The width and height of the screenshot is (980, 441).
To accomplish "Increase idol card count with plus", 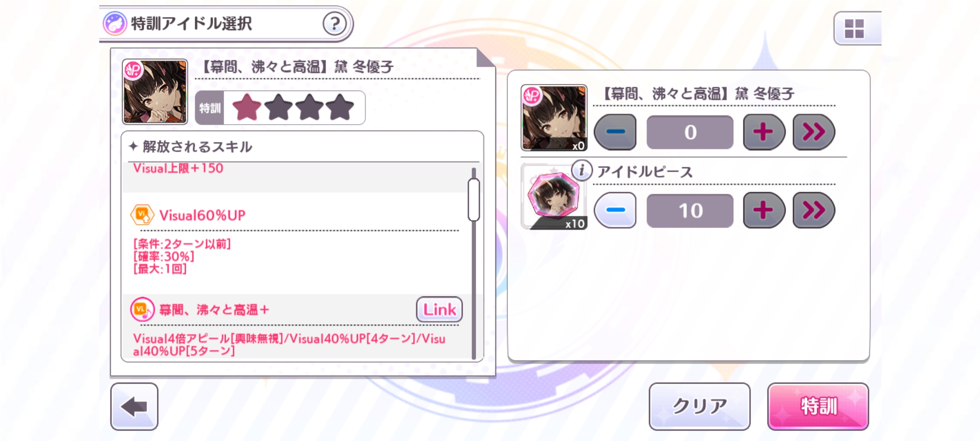I will pyautogui.click(x=763, y=132).
